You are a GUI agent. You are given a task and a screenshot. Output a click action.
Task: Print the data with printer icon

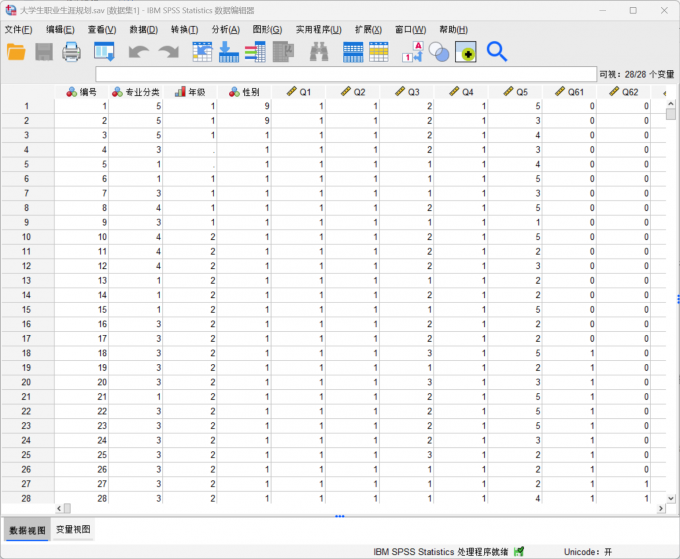point(71,52)
